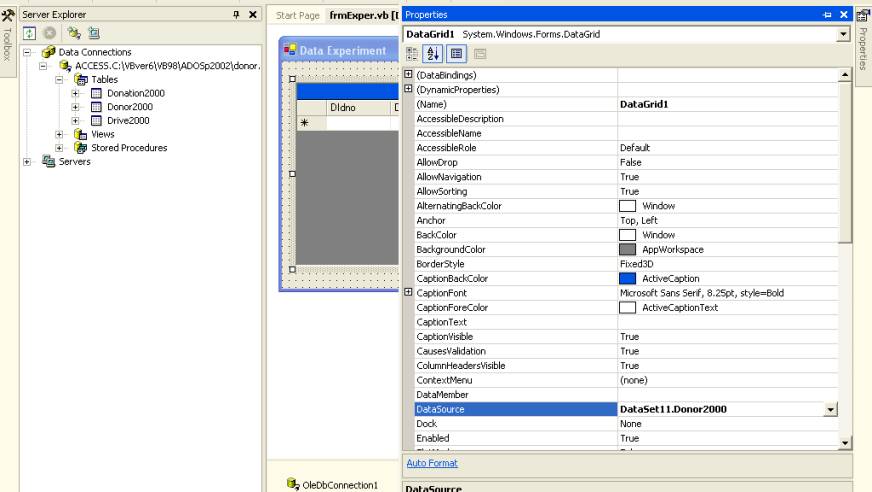Pin the Server Explorer panel
Screen dimensions: 872x492
(x=236, y=14)
